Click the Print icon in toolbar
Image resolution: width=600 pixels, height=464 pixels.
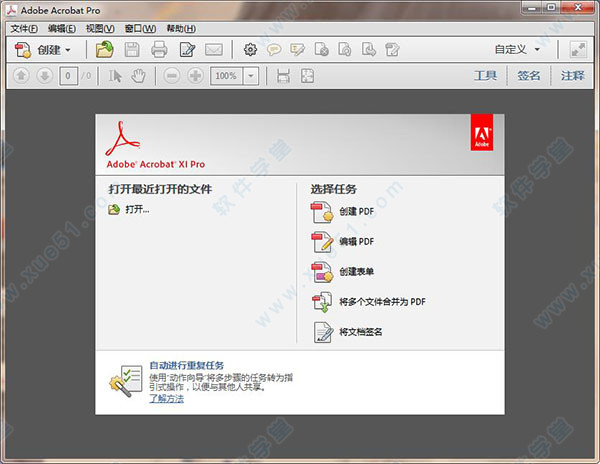click(159, 49)
